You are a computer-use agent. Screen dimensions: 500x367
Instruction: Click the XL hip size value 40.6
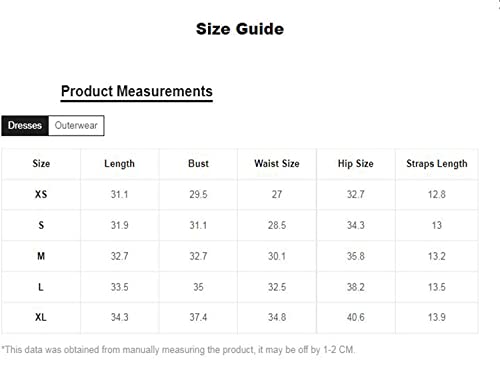coord(356,317)
